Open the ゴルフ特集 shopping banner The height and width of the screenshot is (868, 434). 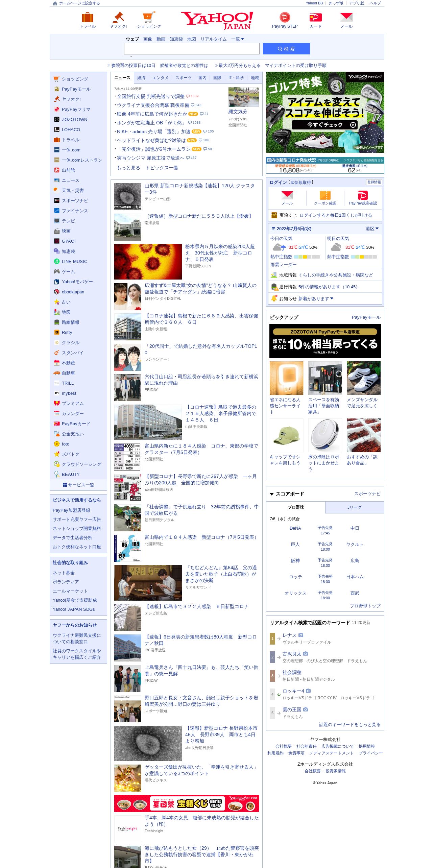point(325,112)
